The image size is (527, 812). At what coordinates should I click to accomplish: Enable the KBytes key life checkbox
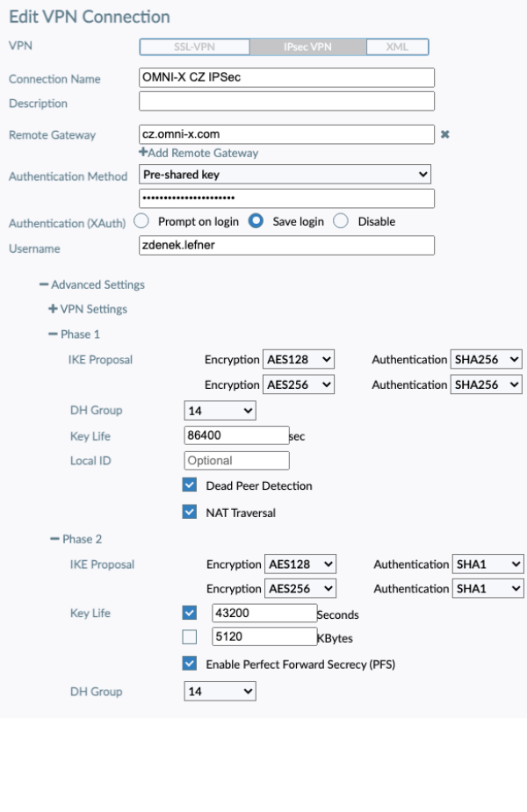click(190, 637)
